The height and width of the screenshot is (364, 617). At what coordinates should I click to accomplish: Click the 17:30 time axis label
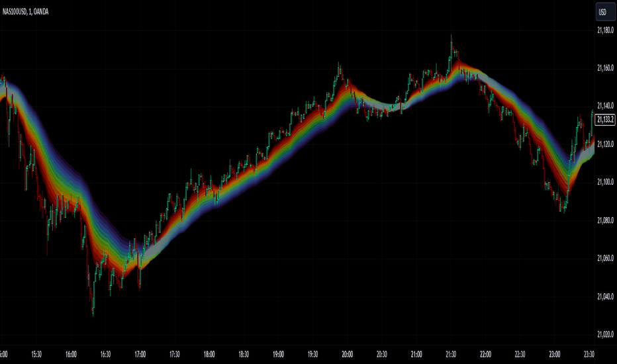pyautogui.click(x=174, y=355)
